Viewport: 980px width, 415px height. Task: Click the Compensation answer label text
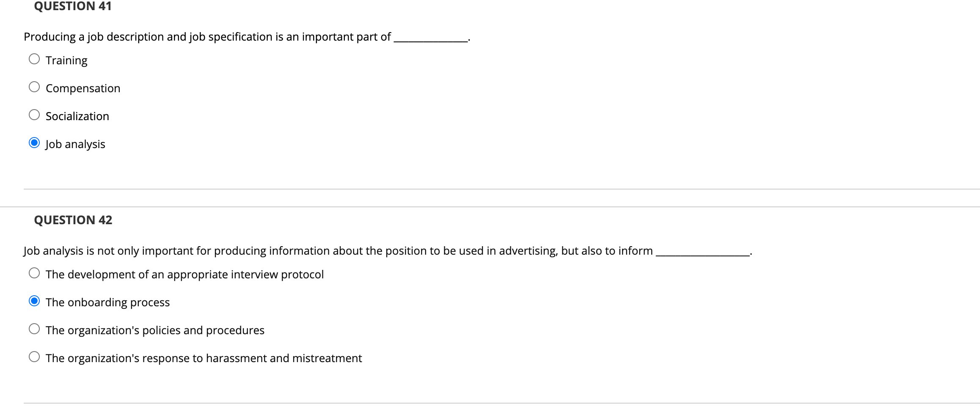pos(83,88)
